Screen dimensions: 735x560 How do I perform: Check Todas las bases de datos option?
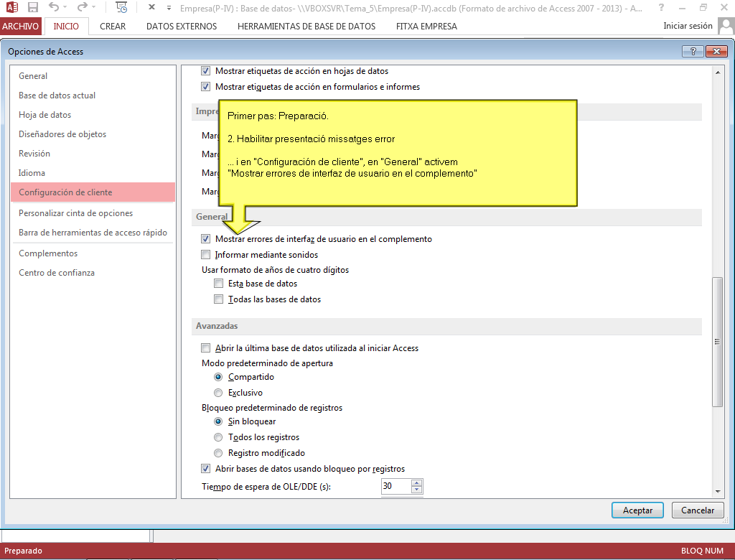(218, 299)
